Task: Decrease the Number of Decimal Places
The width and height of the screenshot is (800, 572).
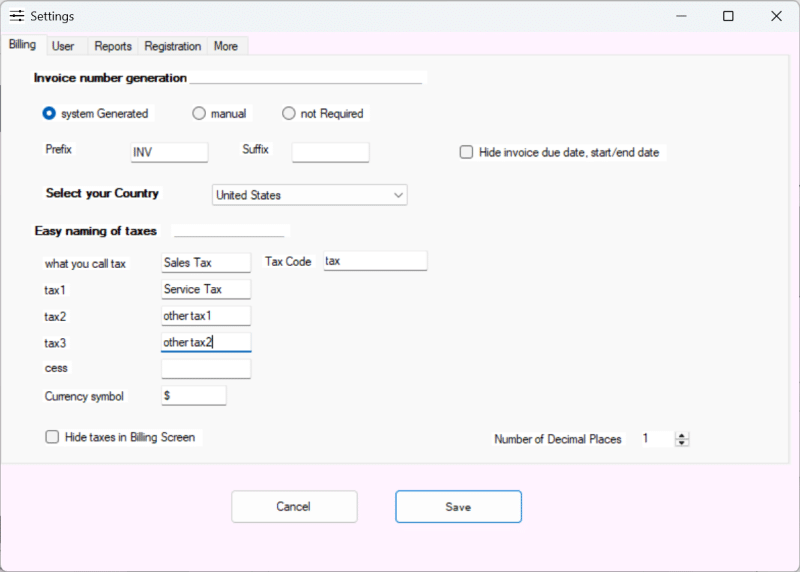Action: pos(682,442)
